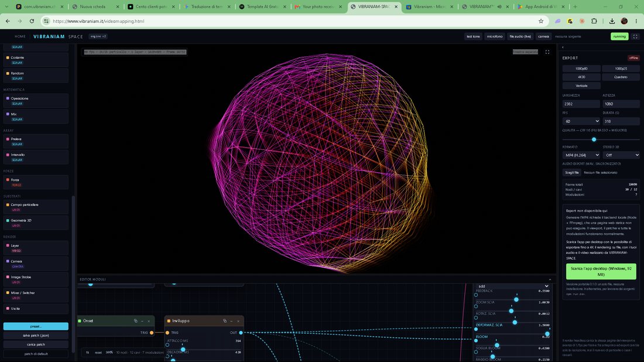Click the Scegli file button
Image resolution: width=644 pixels, height=362 pixels.
coord(572,173)
